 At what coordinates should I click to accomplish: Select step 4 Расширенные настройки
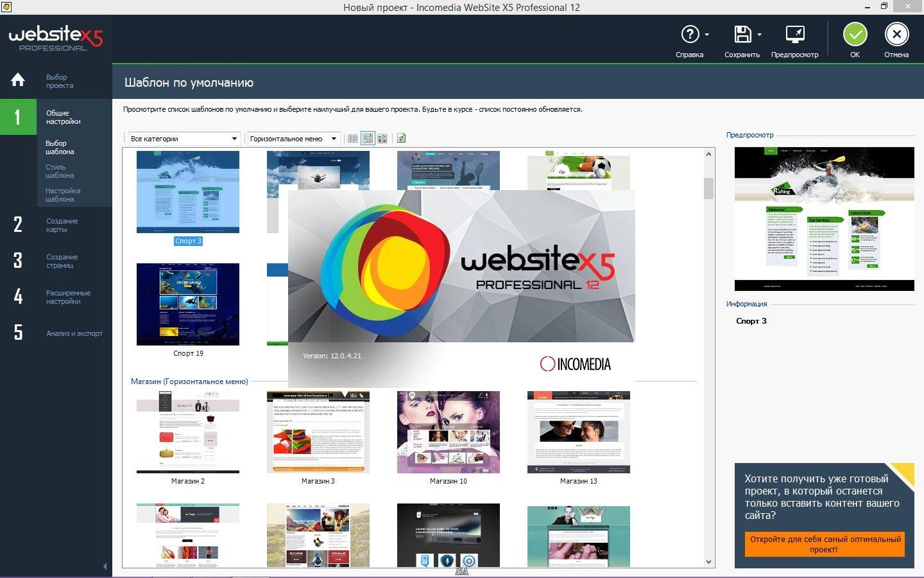point(56,297)
